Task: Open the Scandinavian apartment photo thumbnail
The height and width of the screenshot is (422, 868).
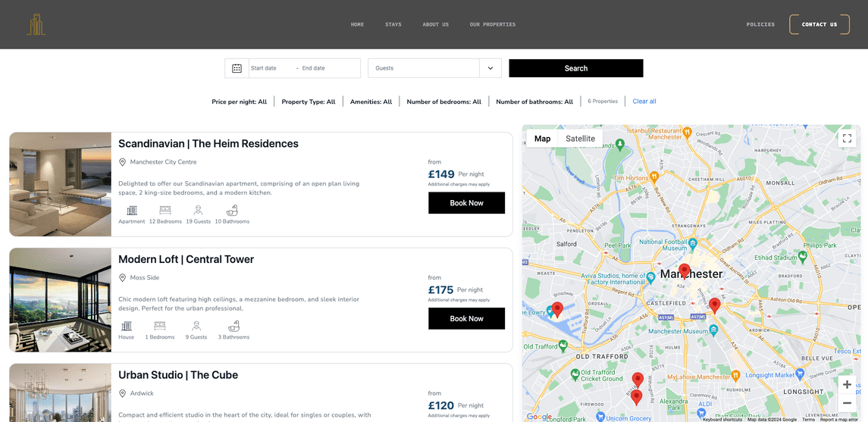Action: [61, 184]
